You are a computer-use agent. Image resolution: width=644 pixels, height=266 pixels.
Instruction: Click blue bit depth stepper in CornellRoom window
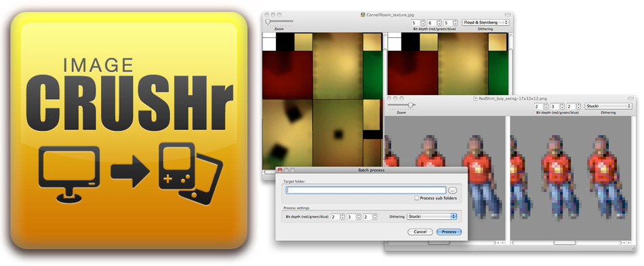(x=456, y=22)
